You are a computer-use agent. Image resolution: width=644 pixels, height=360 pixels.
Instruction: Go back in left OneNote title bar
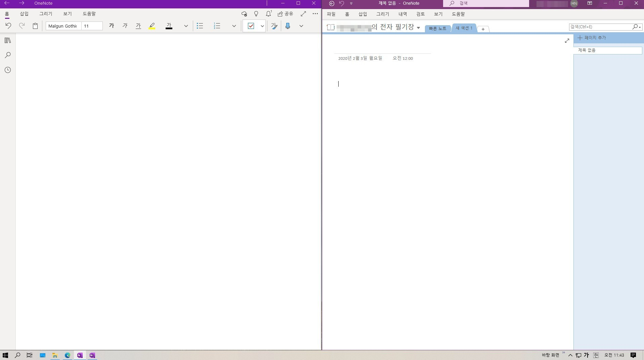point(7,3)
